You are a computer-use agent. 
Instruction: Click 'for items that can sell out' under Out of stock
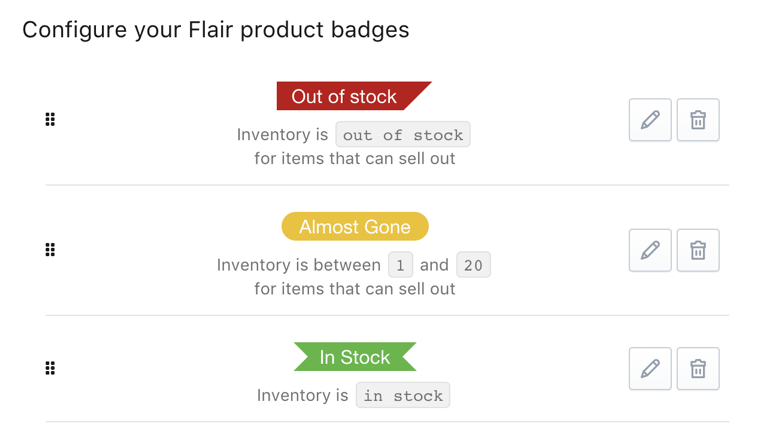[355, 159]
